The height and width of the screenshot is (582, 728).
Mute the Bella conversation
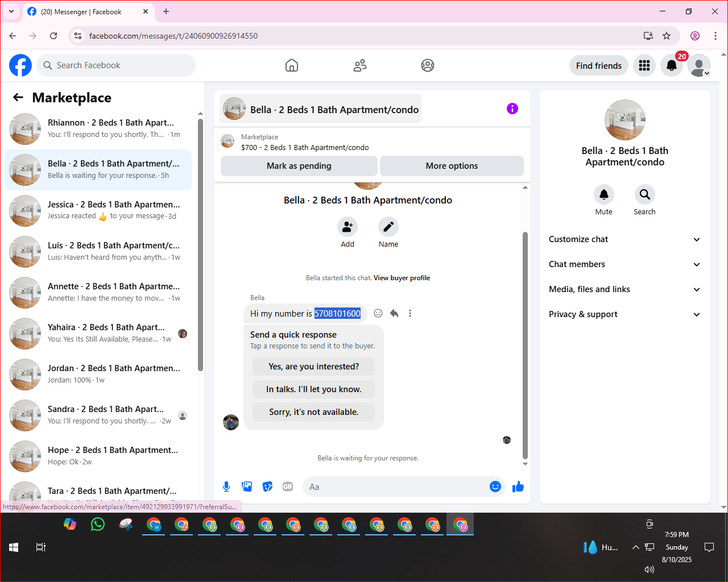pos(604,195)
